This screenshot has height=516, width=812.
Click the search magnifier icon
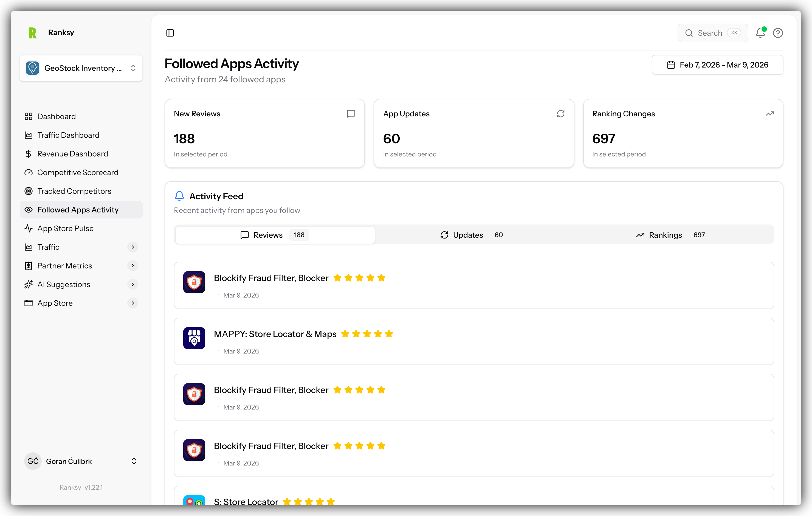coord(689,33)
